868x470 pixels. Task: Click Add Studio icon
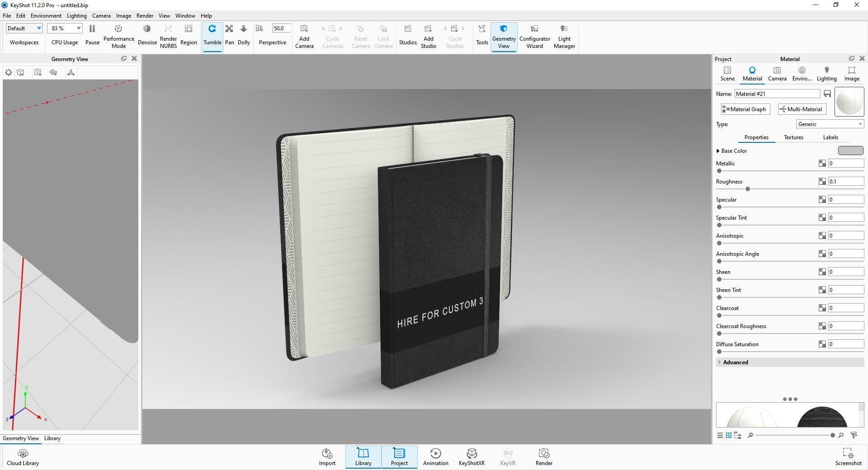pos(428,36)
